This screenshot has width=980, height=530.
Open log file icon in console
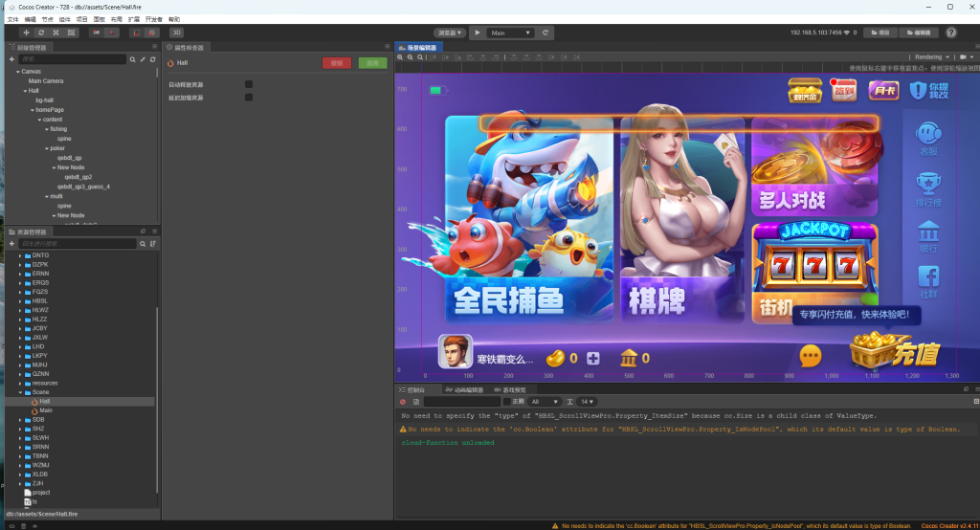click(x=416, y=402)
